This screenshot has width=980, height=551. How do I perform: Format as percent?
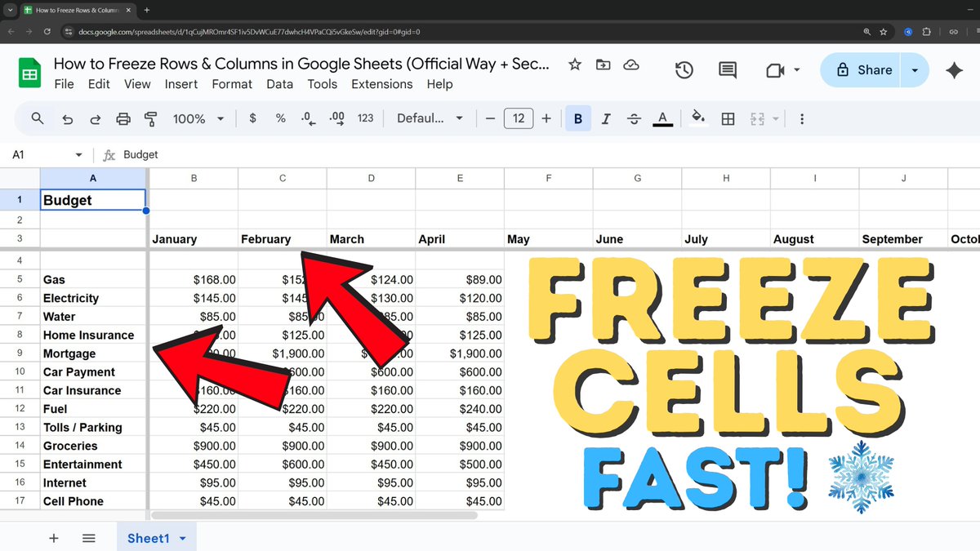tap(281, 118)
